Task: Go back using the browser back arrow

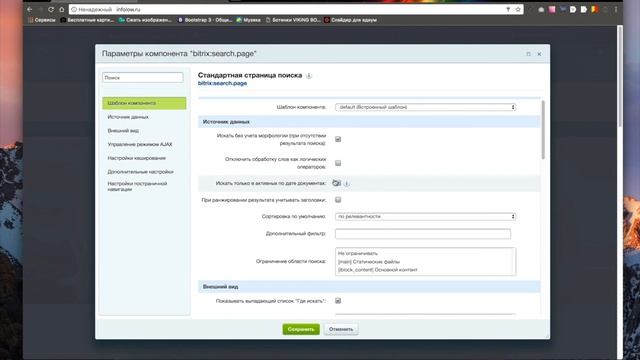Action: click(x=29, y=9)
